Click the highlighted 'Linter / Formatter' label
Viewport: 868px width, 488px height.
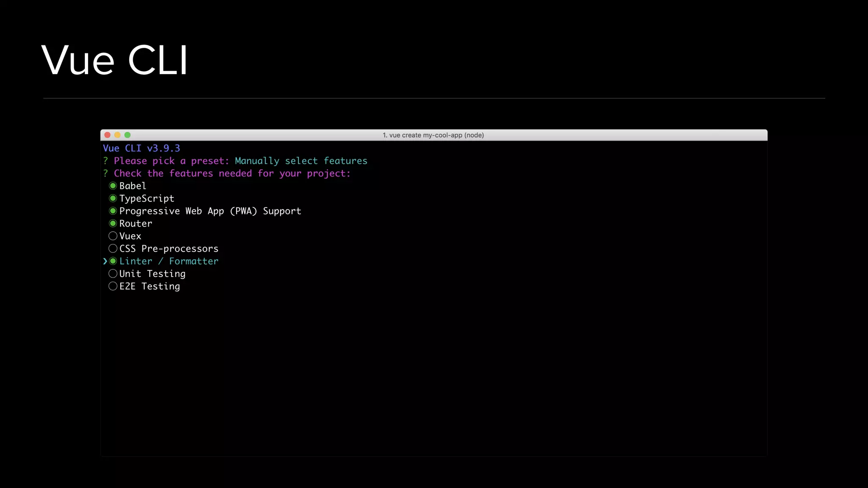[x=169, y=261]
